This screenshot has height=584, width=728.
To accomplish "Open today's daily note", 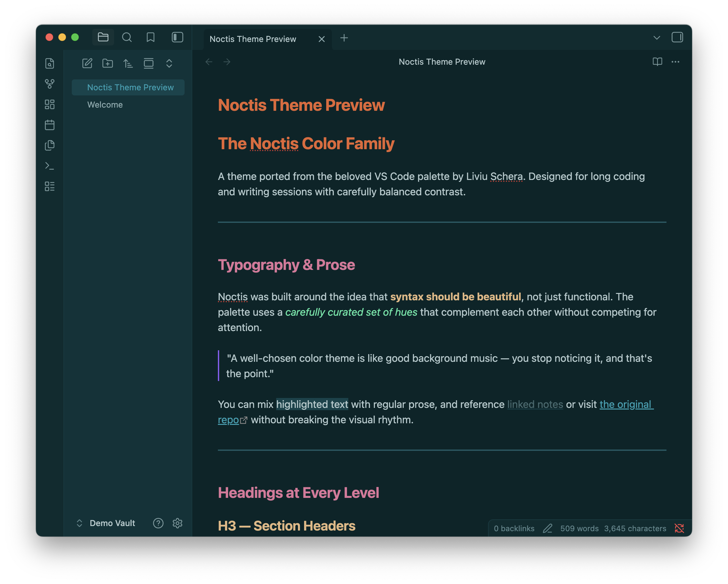I will point(50,125).
